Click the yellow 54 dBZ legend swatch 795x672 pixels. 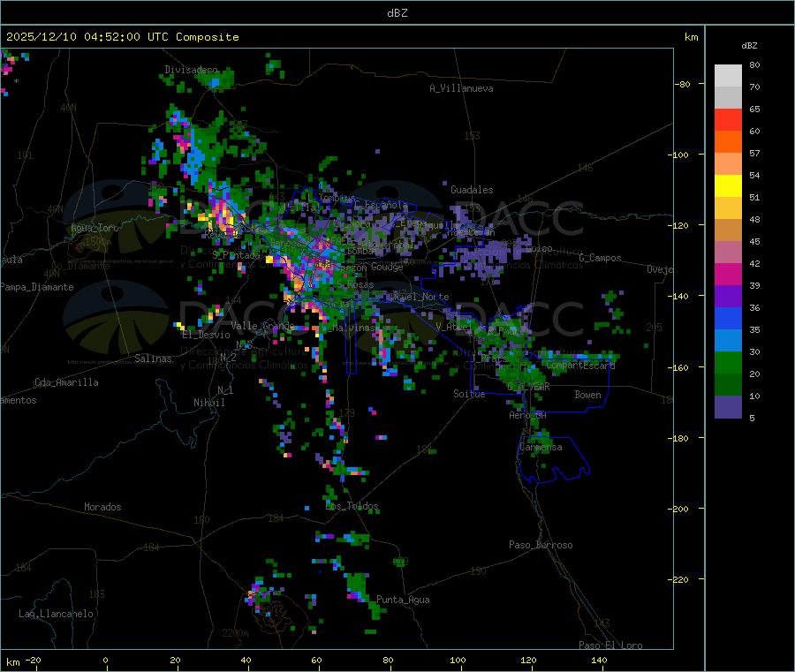[x=728, y=186]
